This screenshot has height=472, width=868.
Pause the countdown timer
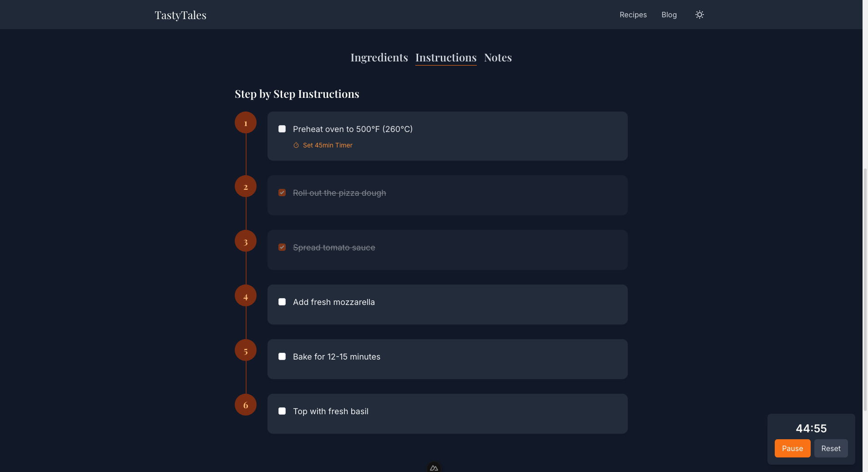(x=792, y=448)
